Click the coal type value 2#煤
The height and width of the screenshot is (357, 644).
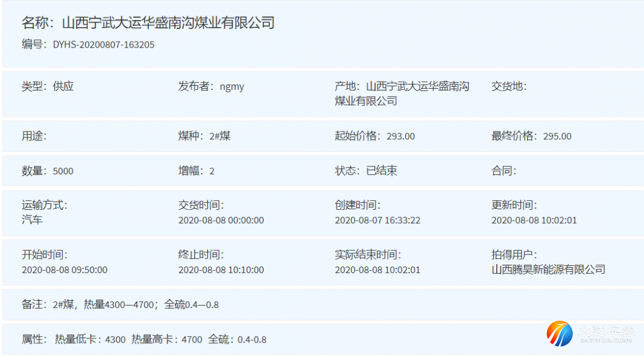220,136
